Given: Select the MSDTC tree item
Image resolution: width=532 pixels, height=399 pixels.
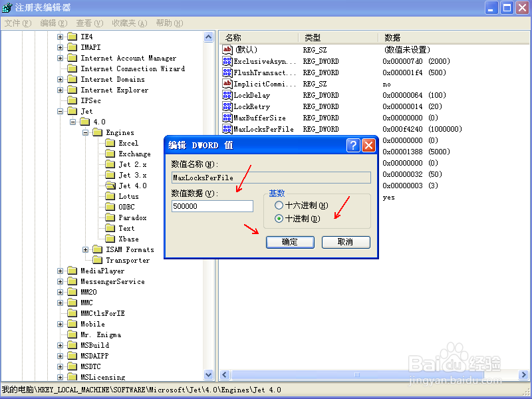Looking at the screenshot, I should (90, 366).
